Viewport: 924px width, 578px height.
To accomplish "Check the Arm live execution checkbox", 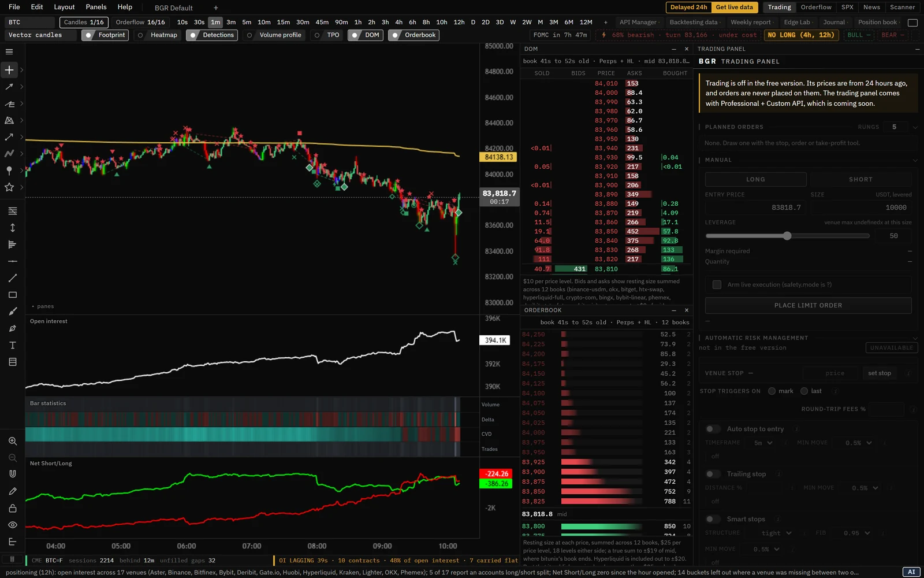I will pyautogui.click(x=717, y=284).
